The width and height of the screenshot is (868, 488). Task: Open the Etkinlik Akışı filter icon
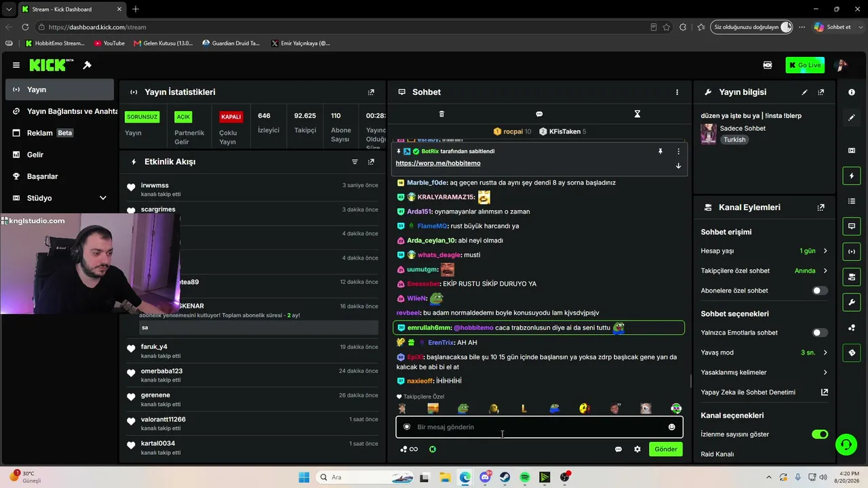354,162
